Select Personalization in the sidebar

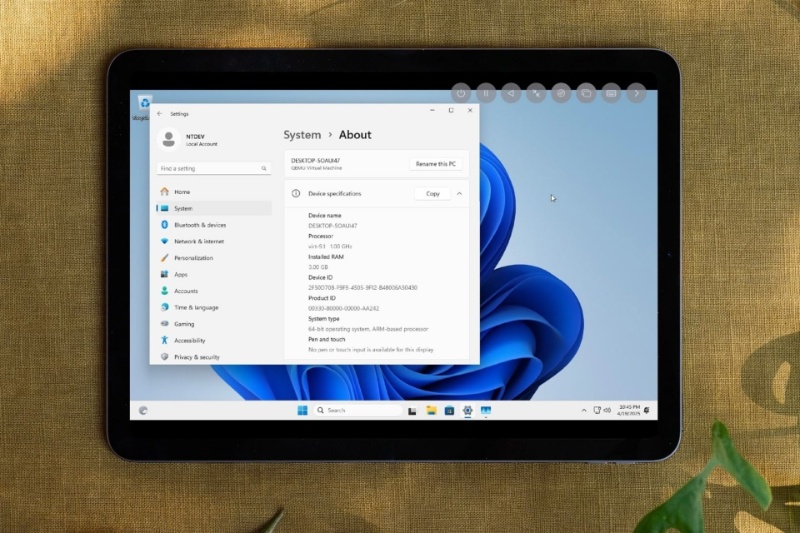193,258
